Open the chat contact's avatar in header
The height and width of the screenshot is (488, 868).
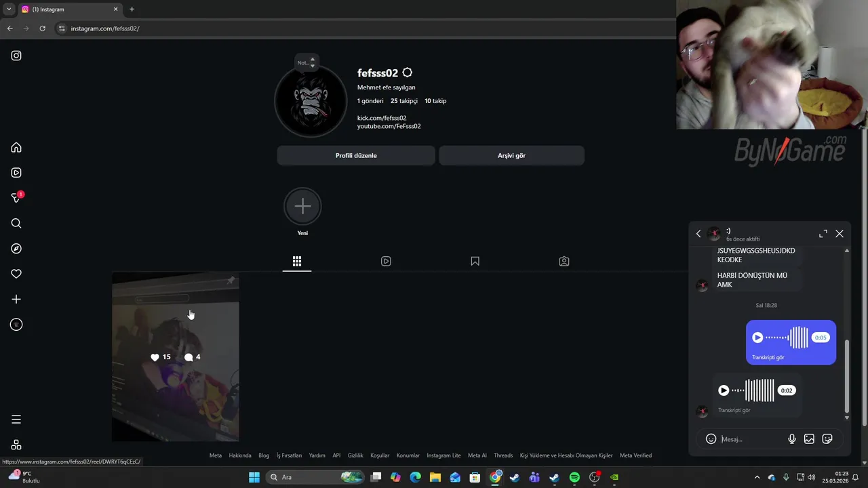pyautogui.click(x=714, y=234)
